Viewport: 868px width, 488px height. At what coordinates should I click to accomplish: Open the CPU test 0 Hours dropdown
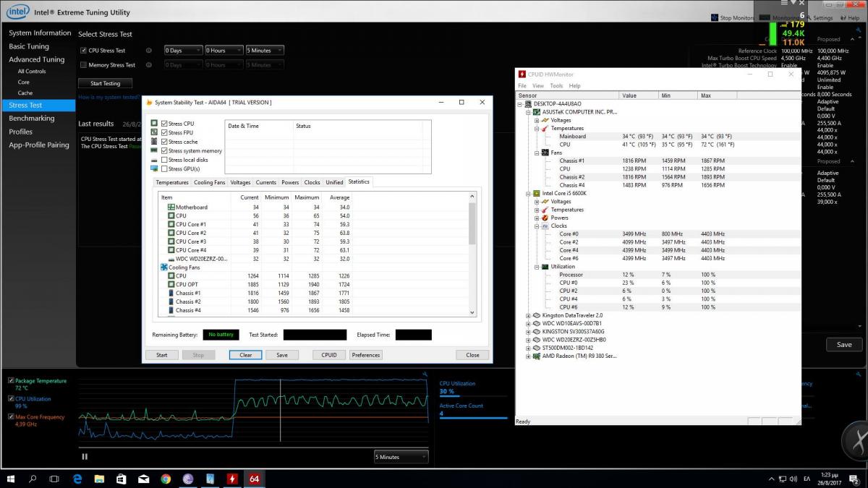[x=224, y=51]
